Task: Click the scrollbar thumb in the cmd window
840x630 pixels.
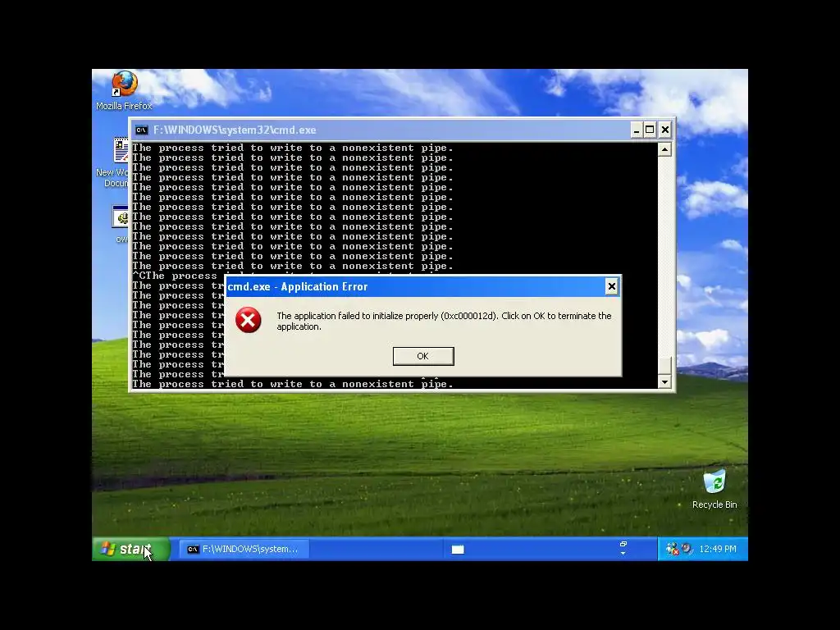Action: coord(664,365)
